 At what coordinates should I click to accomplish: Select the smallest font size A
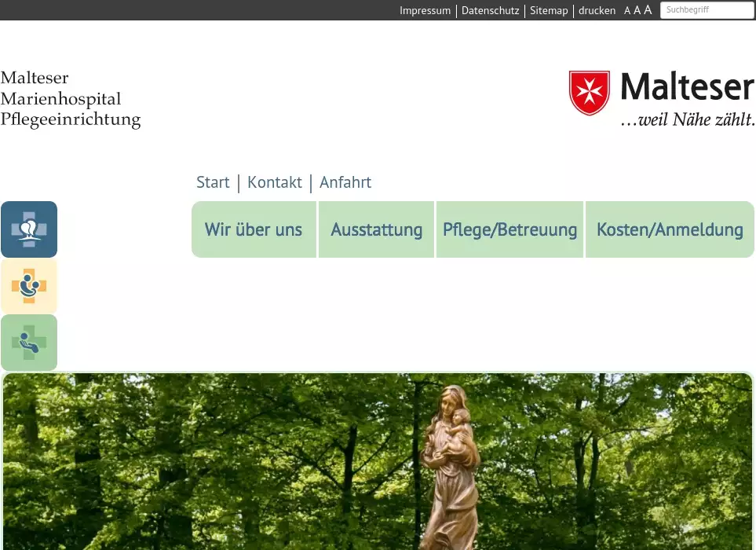coord(627,11)
